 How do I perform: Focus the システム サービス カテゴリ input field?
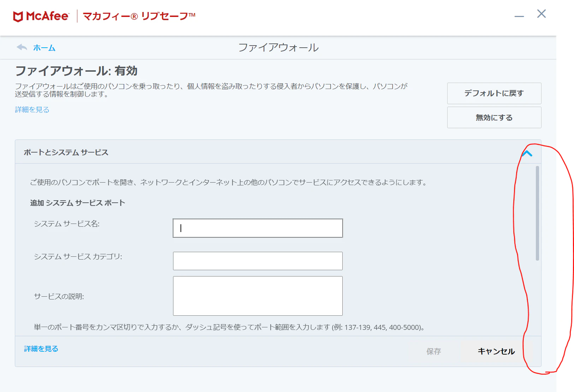258,261
